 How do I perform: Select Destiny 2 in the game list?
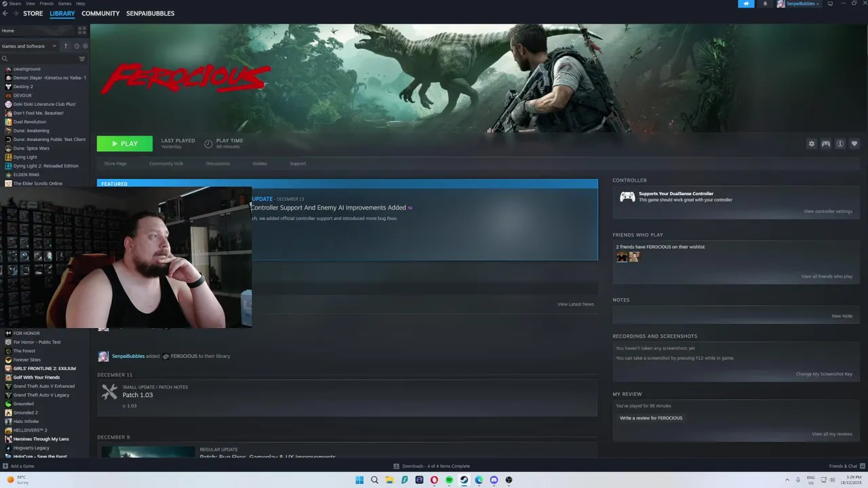(x=23, y=87)
